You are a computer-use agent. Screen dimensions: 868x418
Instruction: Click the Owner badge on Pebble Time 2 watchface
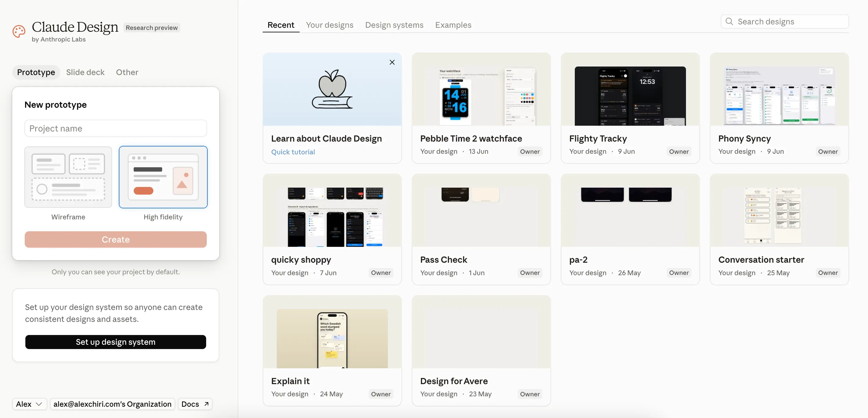(x=530, y=151)
